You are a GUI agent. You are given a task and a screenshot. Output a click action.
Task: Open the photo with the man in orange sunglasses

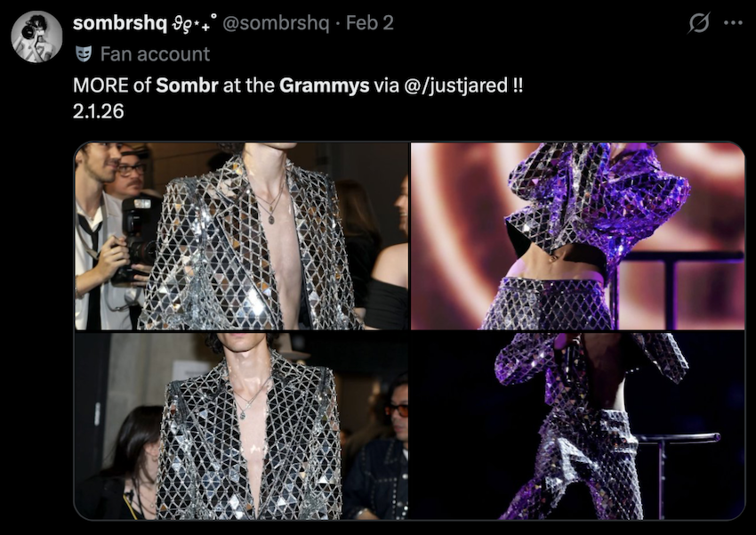242,426
